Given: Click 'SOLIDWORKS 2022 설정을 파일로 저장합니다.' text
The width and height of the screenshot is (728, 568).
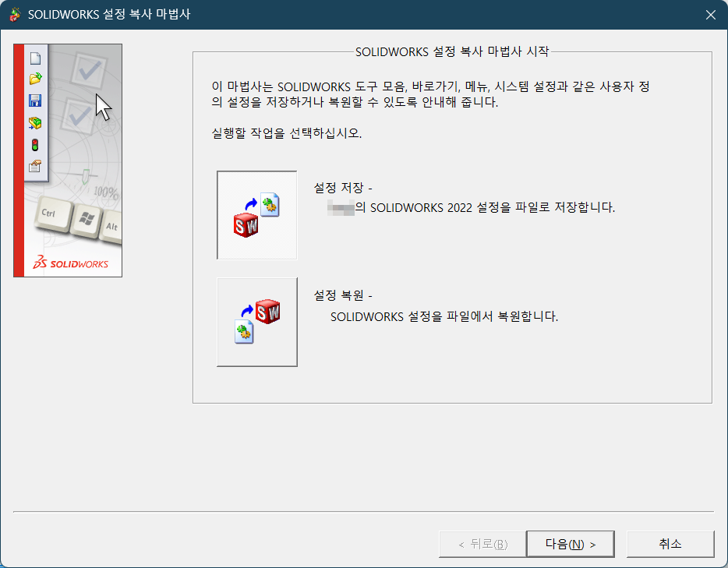Looking at the screenshot, I should coord(493,207).
